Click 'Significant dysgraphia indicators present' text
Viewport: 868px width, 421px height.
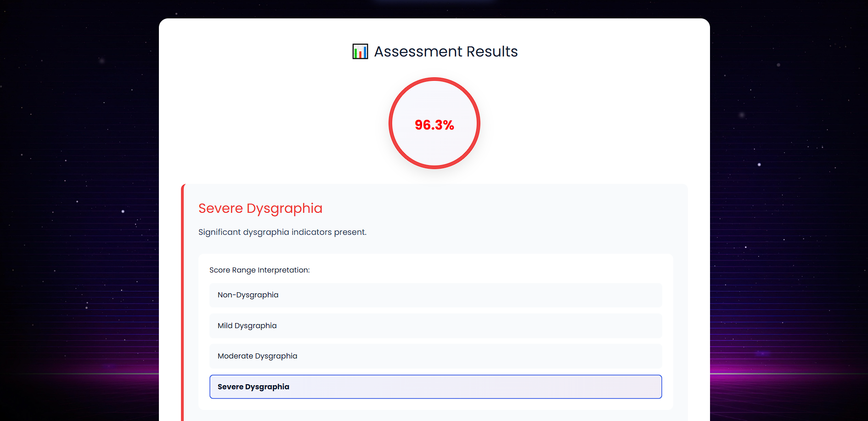pyautogui.click(x=282, y=232)
